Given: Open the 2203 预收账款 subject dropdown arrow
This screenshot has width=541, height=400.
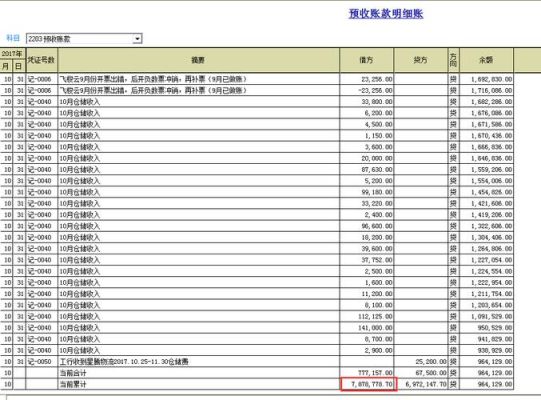Looking at the screenshot, I should (x=137, y=39).
